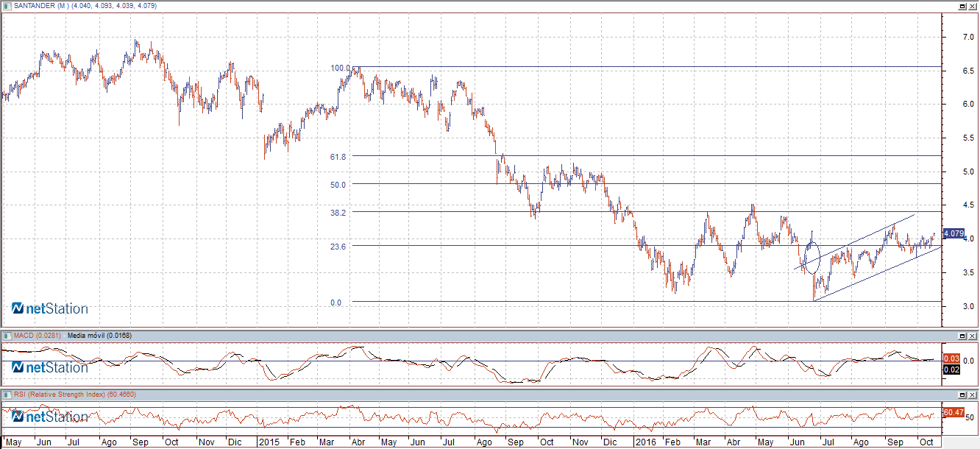Click the RSI pane indicator icon
This screenshot has width=980, height=449.
pyautogui.click(x=7, y=395)
